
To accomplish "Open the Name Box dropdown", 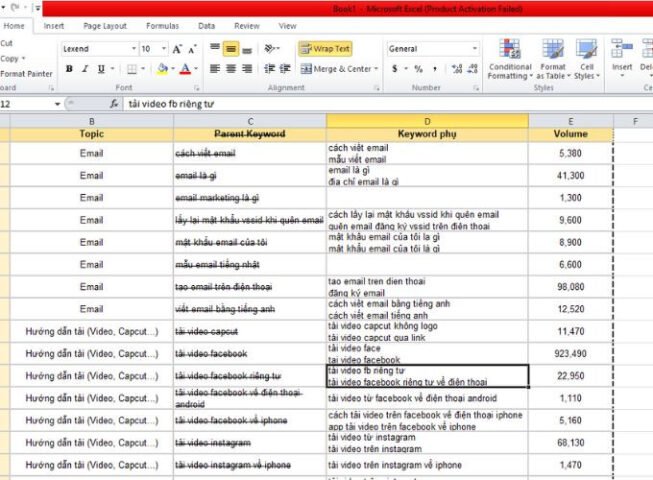I will [57, 104].
